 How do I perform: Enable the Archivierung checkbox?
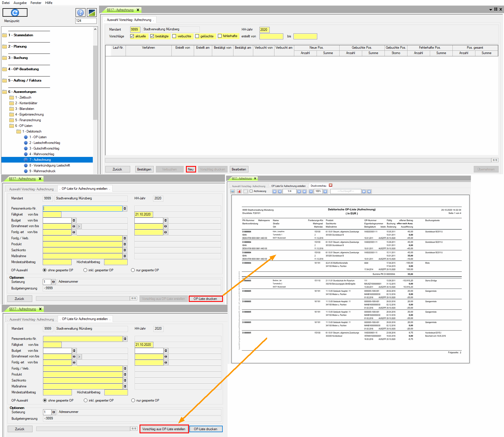(x=251, y=191)
